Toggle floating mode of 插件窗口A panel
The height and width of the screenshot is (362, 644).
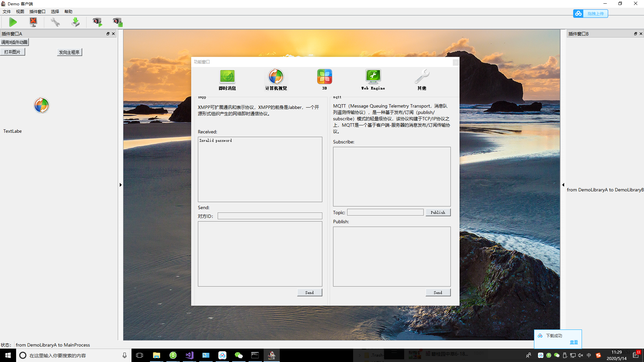coord(108,34)
